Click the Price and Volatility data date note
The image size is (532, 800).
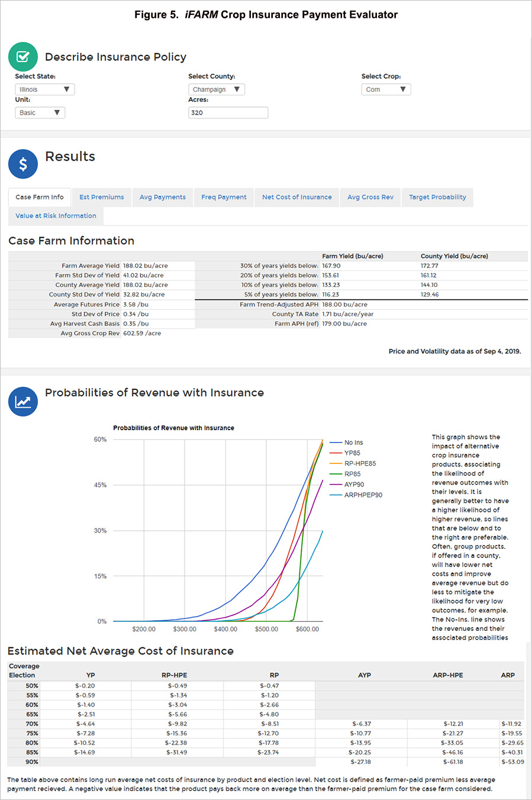coord(454,351)
